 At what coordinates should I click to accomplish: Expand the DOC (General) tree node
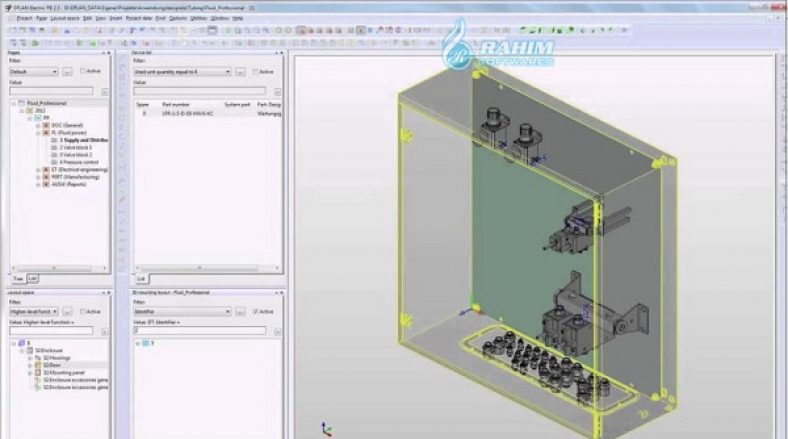point(38,126)
